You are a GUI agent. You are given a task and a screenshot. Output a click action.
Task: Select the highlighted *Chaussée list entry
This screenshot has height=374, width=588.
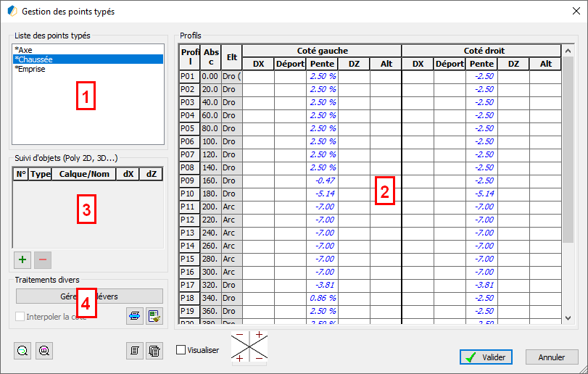pyautogui.click(x=33, y=59)
